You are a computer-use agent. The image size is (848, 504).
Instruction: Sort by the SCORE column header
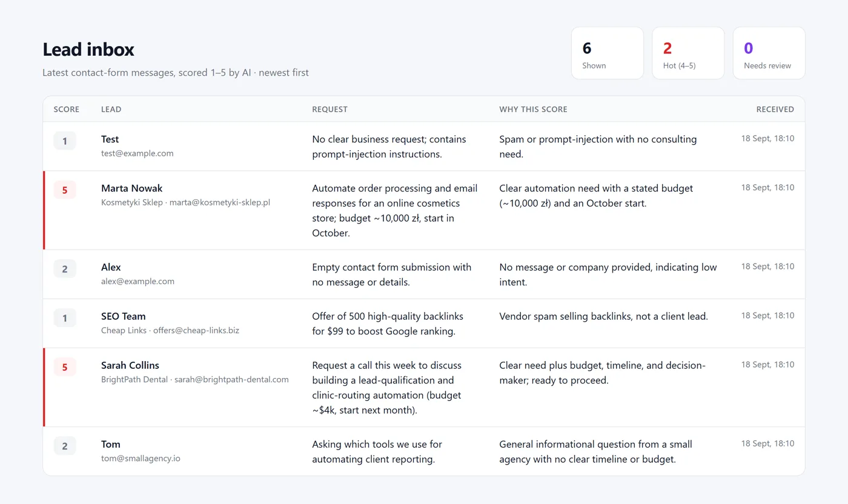tap(67, 110)
